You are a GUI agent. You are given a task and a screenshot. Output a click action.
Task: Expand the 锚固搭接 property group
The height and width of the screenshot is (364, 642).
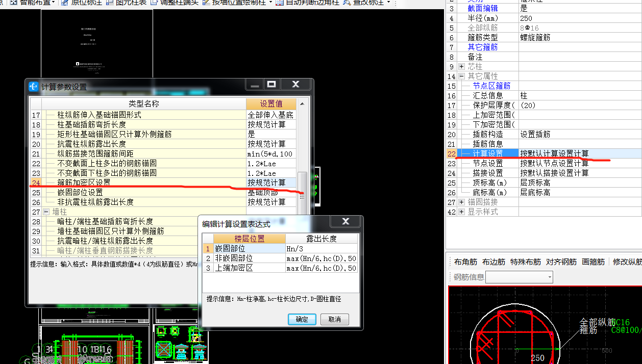click(x=461, y=202)
